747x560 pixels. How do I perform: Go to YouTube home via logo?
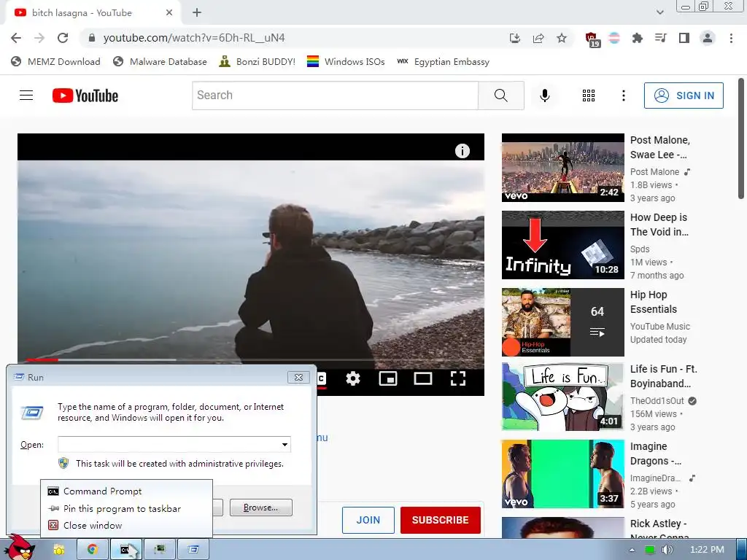pos(85,96)
